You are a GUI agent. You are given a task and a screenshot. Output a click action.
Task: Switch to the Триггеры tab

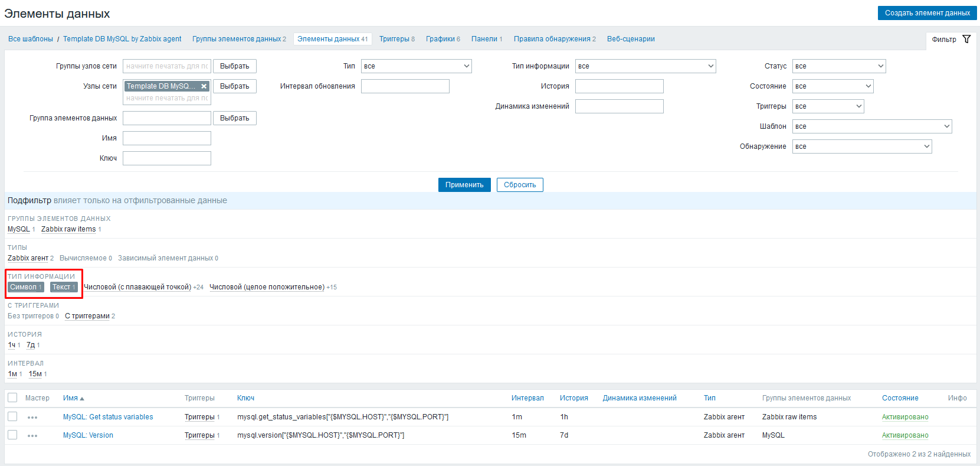394,39
